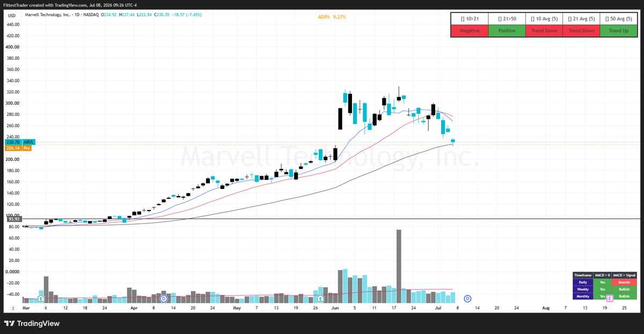Click the red 'Negative' cell

(470, 31)
